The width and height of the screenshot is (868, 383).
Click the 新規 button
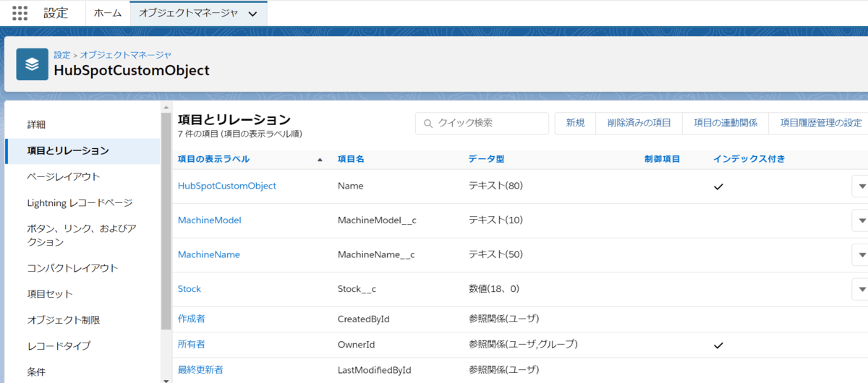(576, 123)
